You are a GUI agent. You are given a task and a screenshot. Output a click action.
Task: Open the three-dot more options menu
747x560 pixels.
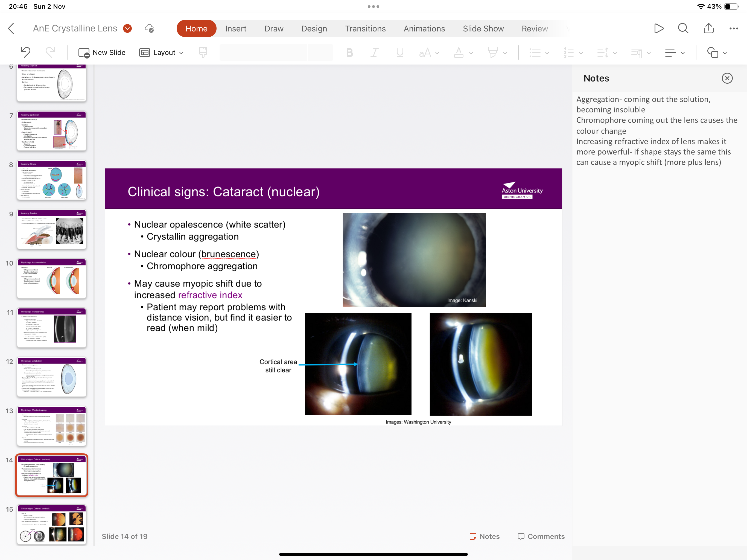733,28
